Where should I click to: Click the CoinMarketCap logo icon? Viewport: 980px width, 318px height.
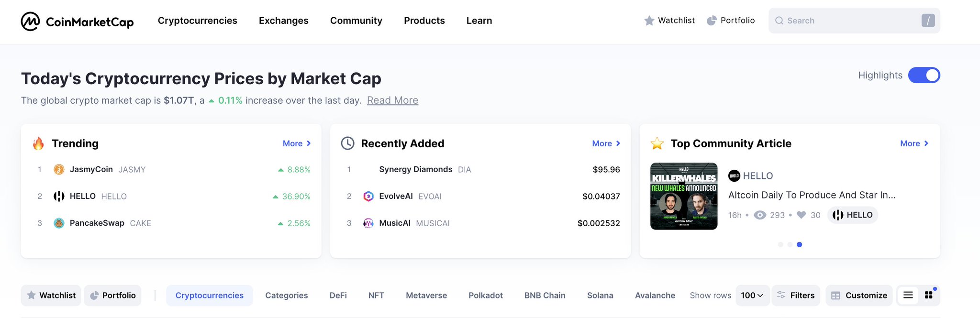click(x=30, y=21)
